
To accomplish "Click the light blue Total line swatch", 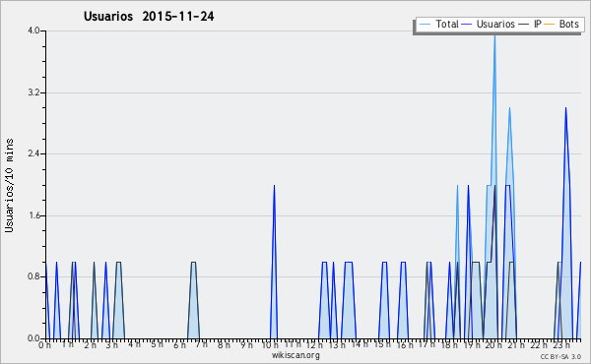I will pos(425,25).
